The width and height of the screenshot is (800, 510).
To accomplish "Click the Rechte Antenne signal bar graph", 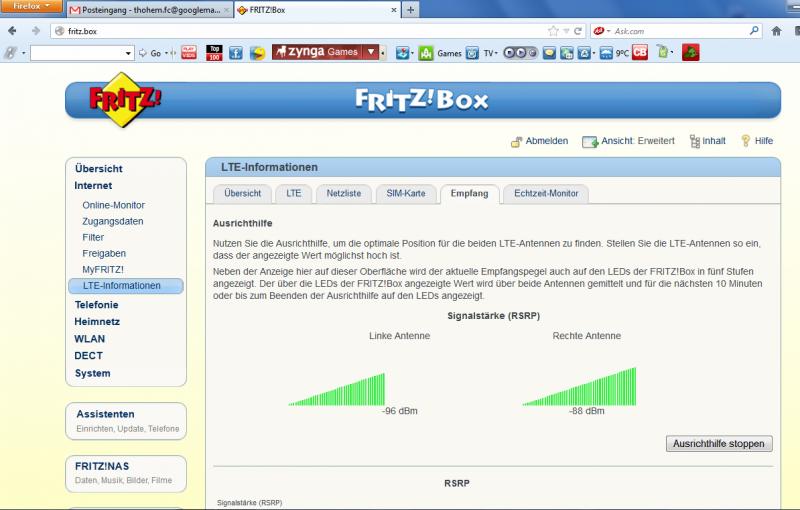I will click(x=580, y=387).
